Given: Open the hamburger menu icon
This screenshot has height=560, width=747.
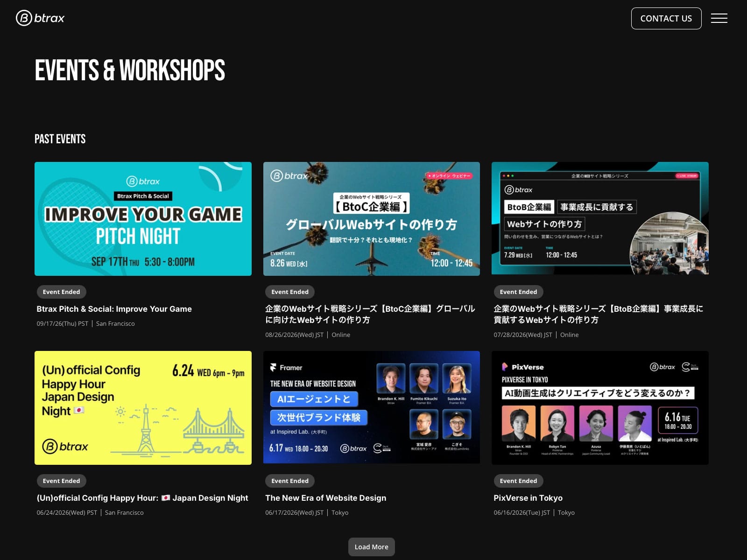Looking at the screenshot, I should [x=719, y=18].
